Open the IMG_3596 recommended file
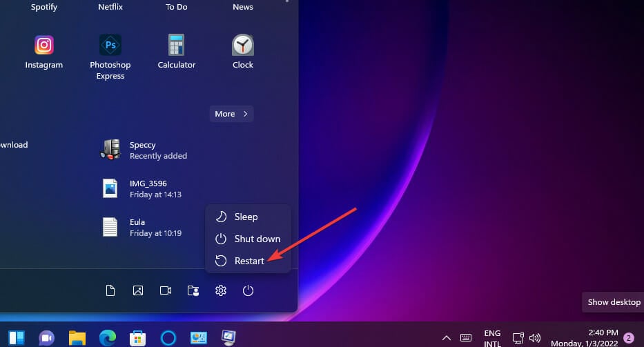The image size is (644, 347). [142, 188]
